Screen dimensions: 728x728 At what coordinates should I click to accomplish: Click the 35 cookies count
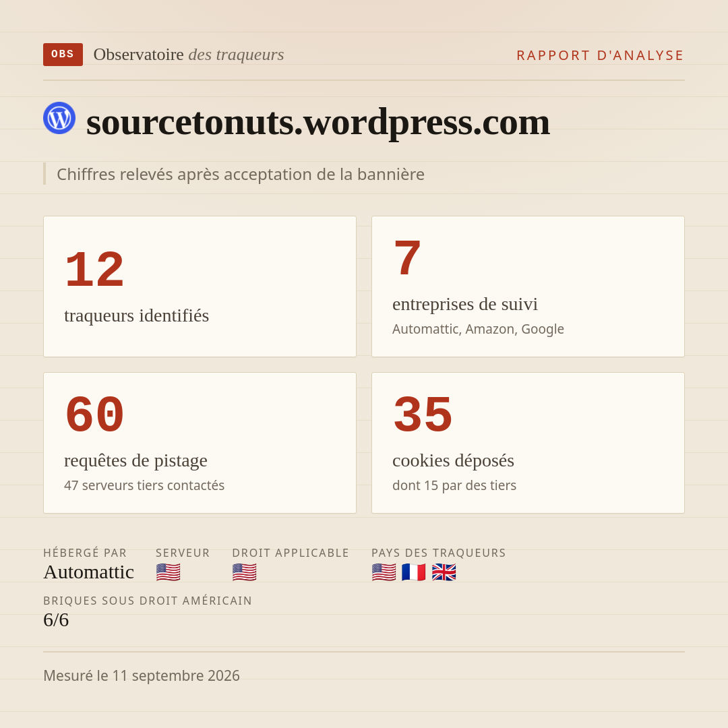tap(423, 415)
